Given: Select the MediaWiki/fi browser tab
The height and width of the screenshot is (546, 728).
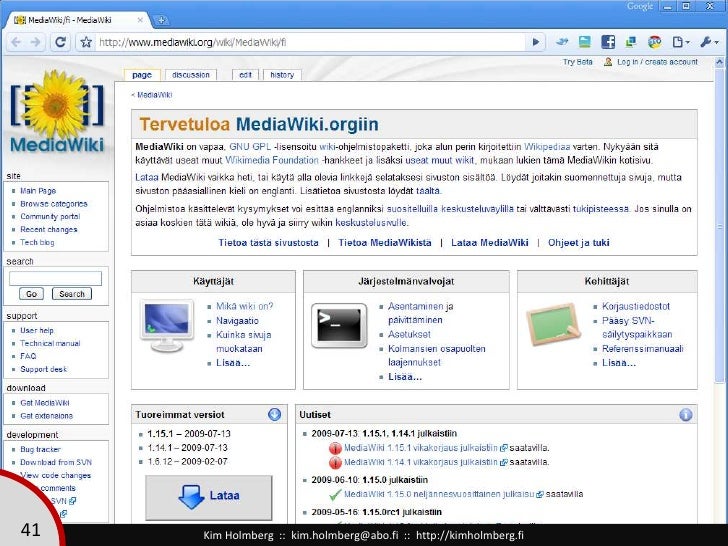Looking at the screenshot, I should (79, 20).
